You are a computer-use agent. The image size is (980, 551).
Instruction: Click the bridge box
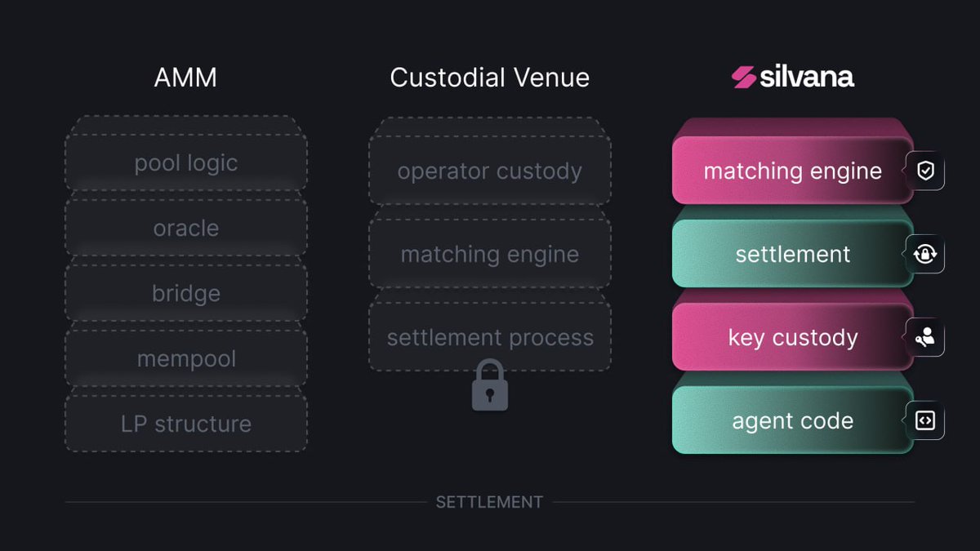[x=186, y=292]
